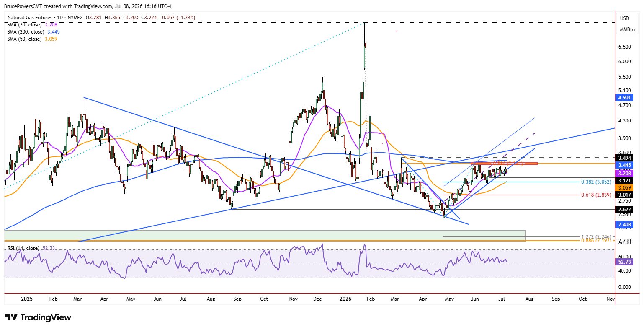Click the purple 3.208 SMA price label
644x330 pixels.
pos(624,173)
